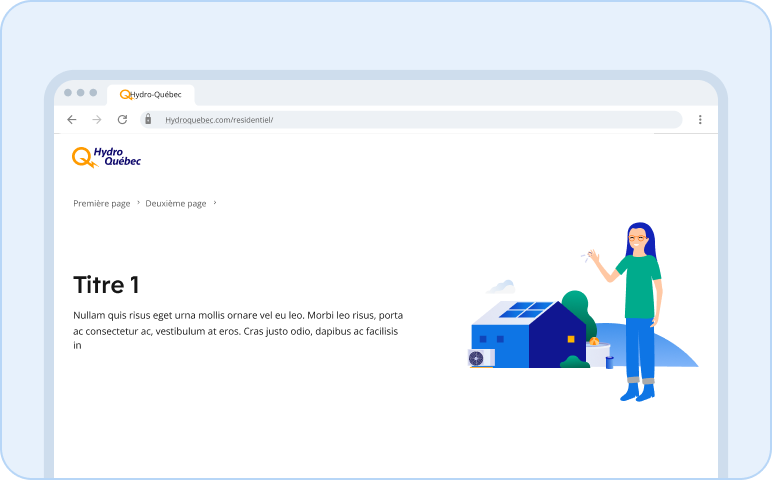The width and height of the screenshot is (772, 480).
Task: Click the Titre 1 heading
Action: pos(106,285)
